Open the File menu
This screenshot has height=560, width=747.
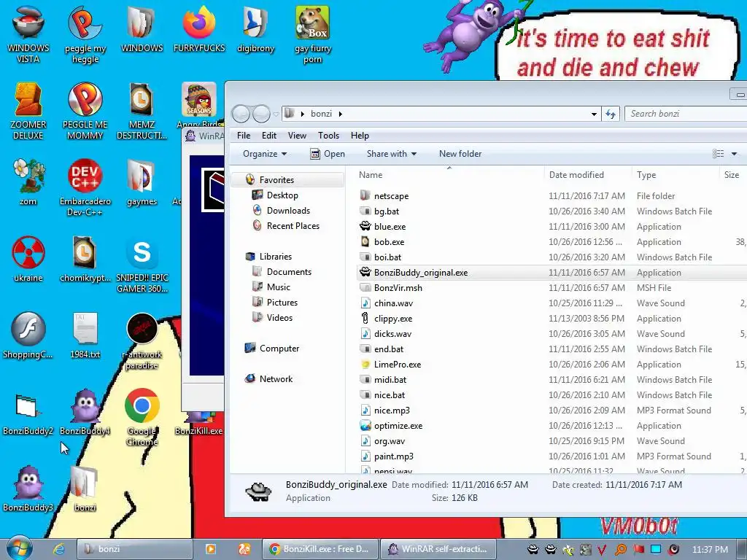244,136
